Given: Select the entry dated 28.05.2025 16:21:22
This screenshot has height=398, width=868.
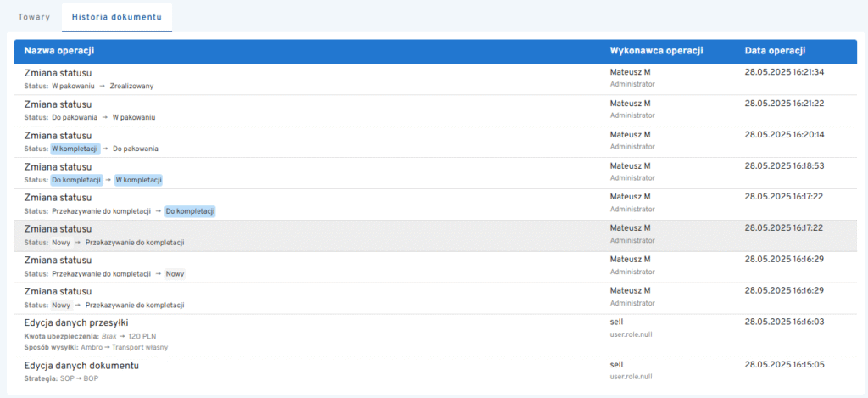Looking at the screenshot, I should [784, 104].
